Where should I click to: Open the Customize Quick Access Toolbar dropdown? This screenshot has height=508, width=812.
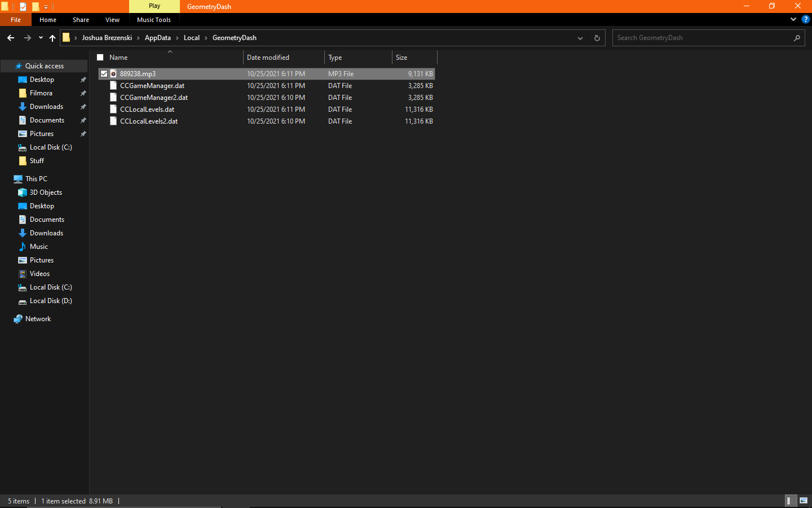click(x=46, y=7)
